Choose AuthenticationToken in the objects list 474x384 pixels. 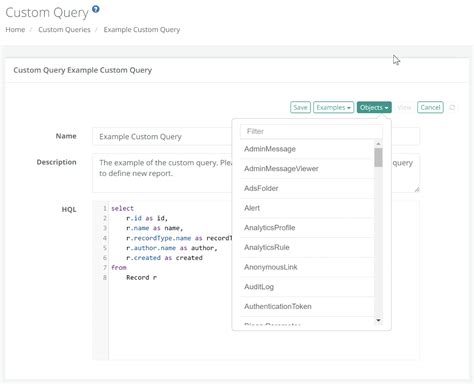pyautogui.click(x=307, y=306)
